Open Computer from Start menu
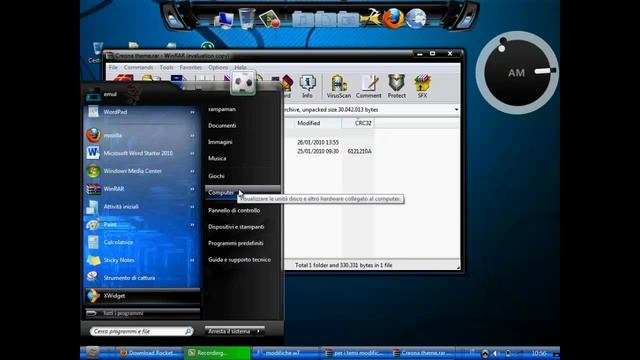The height and width of the screenshot is (360, 640). point(242,192)
